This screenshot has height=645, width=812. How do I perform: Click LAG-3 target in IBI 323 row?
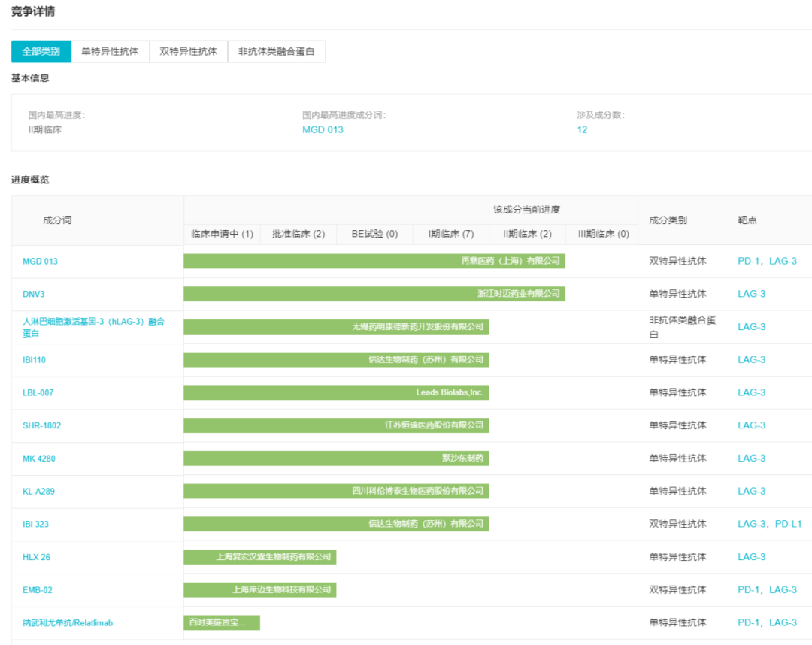click(751, 524)
